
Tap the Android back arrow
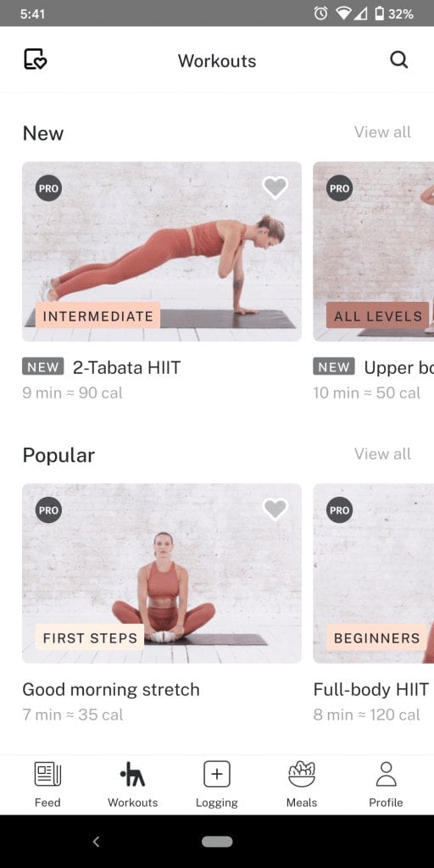click(96, 842)
